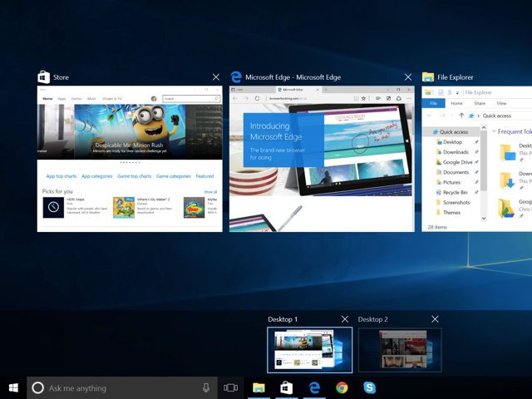The width and height of the screenshot is (532, 399).
Task: Open the HERE Maps app tile
Action: 76,207
